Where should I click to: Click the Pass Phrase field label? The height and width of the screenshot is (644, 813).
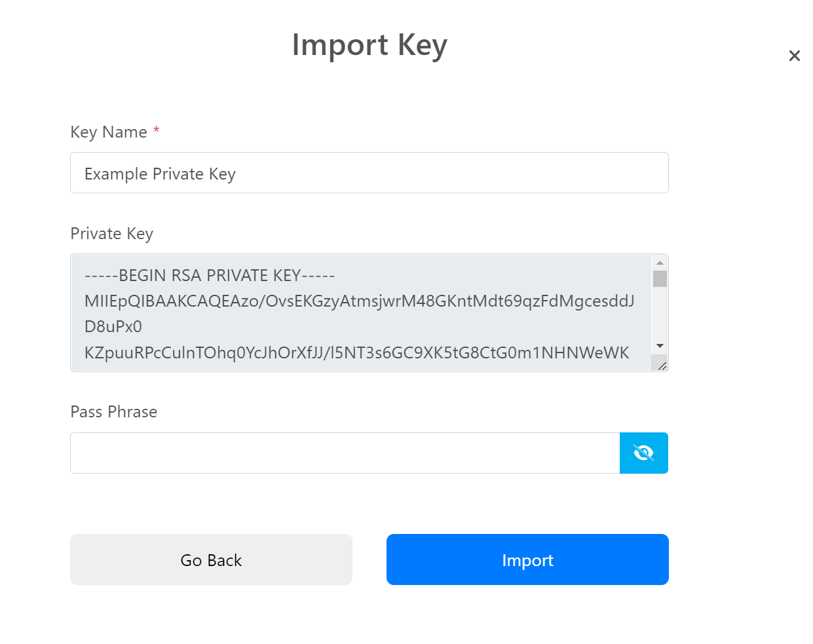tap(114, 411)
